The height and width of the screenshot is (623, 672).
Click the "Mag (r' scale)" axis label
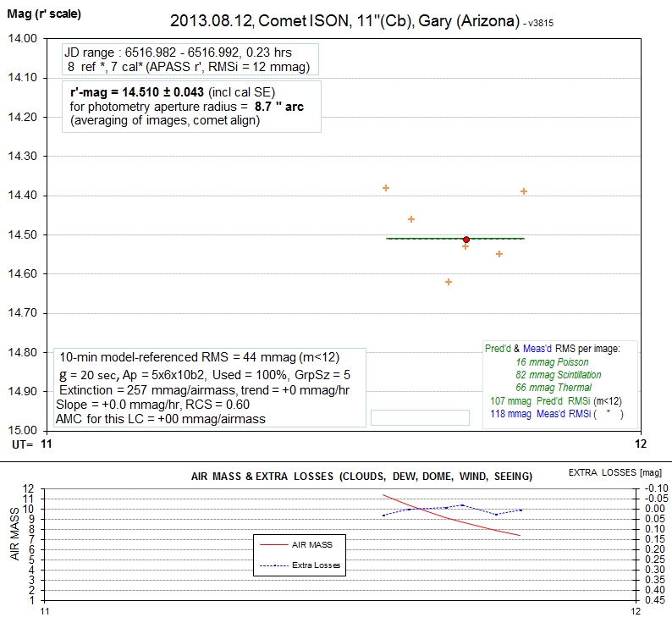(x=44, y=14)
